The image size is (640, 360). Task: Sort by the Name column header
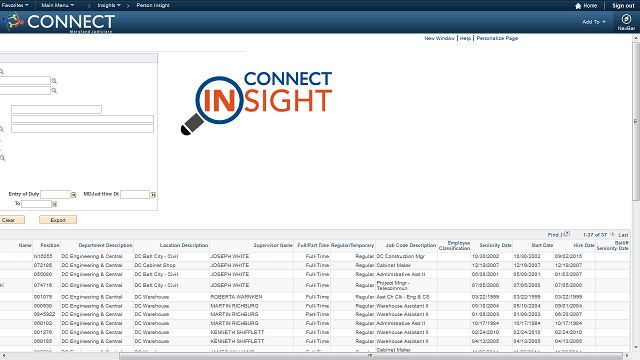pyautogui.click(x=25, y=245)
